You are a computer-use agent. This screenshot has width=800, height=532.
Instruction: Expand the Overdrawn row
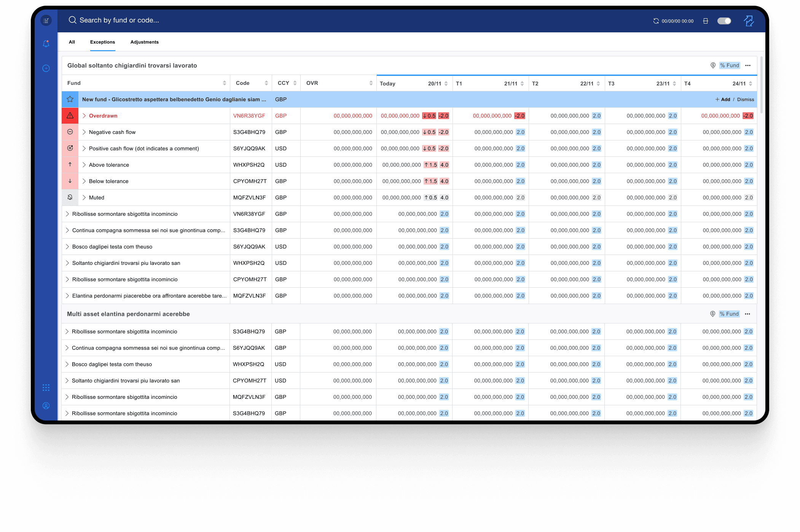(84, 116)
